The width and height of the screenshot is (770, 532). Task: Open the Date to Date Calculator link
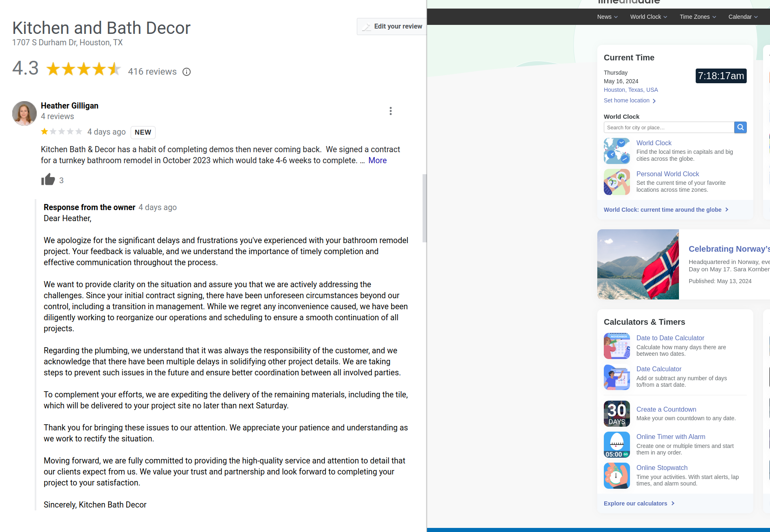tap(670, 338)
